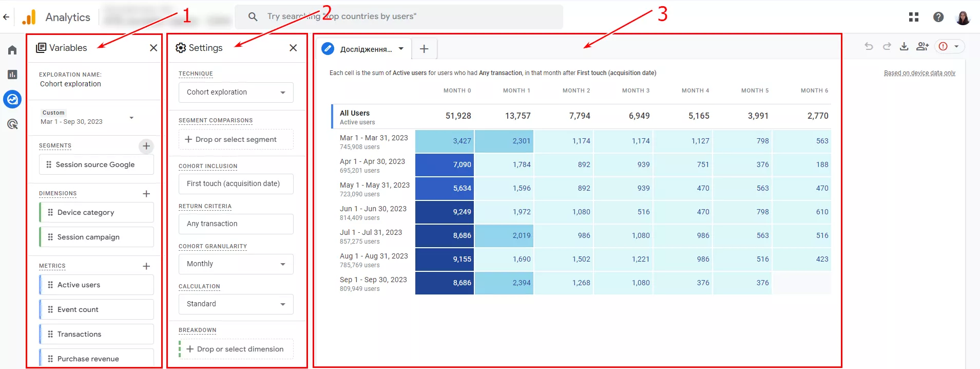Open the Return criteria Any transaction selector
Image resolution: width=980 pixels, height=369 pixels.
(236, 224)
